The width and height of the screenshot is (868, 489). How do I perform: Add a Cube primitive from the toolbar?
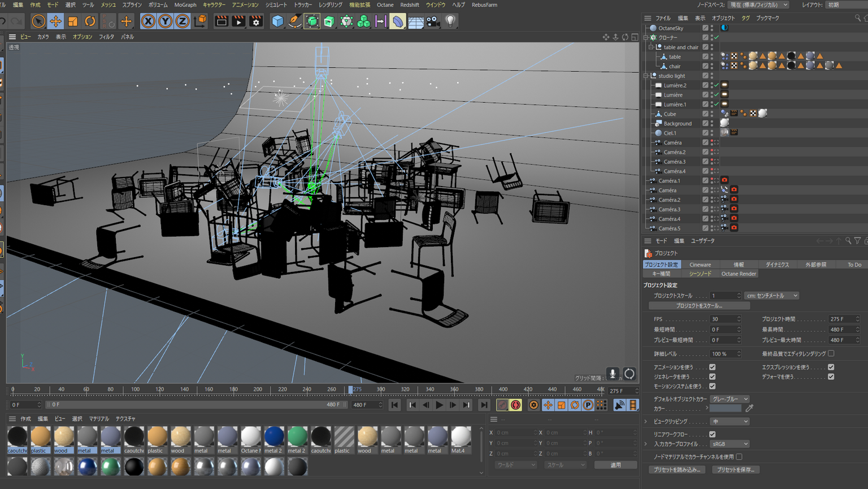pos(277,21)
